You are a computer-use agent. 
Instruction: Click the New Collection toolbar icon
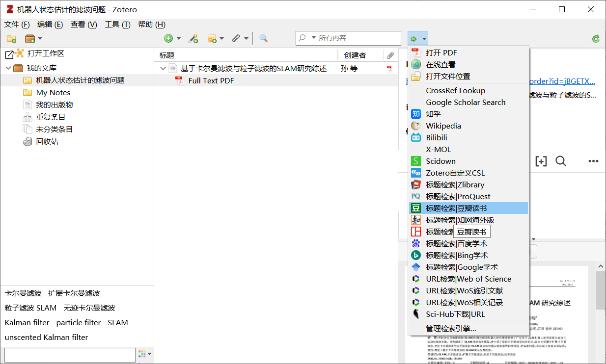11,38
